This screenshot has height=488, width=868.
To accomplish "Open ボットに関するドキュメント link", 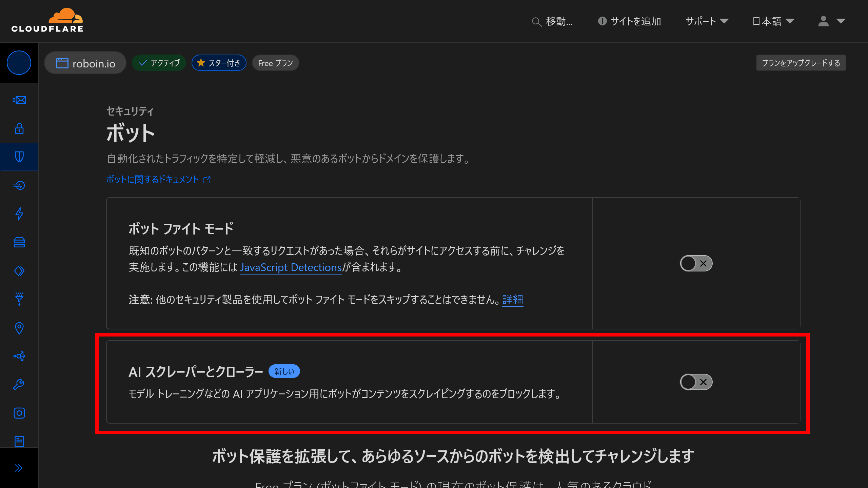I will (x=153, y=179).
